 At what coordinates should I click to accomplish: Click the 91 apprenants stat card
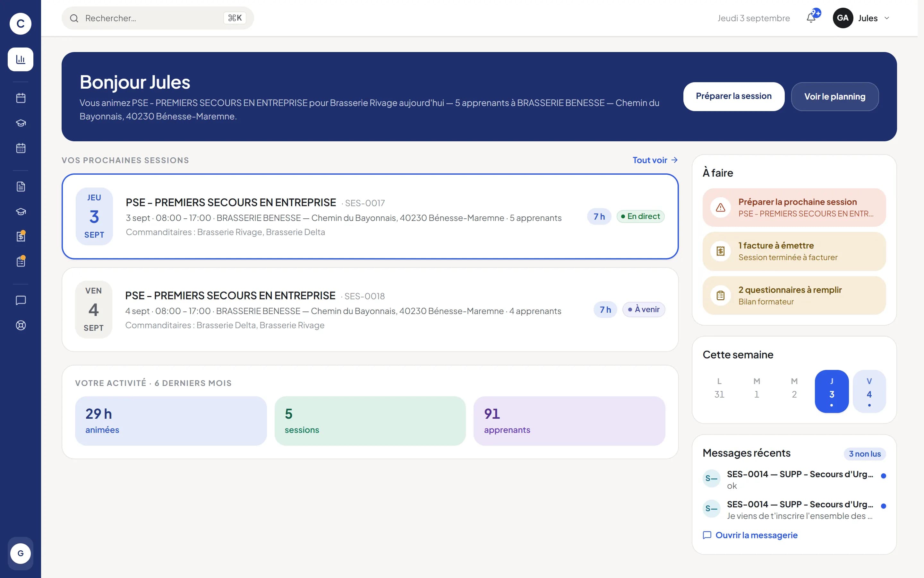coord(569,421)
